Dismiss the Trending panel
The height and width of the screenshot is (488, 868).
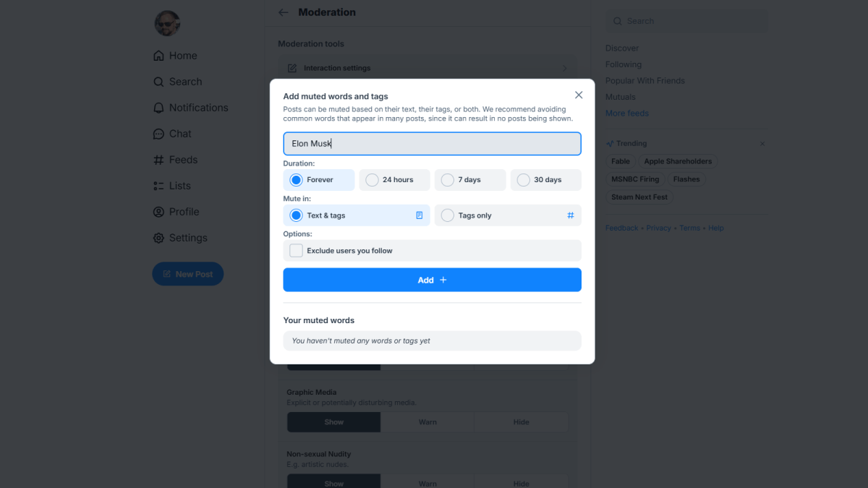click(762, 143)
